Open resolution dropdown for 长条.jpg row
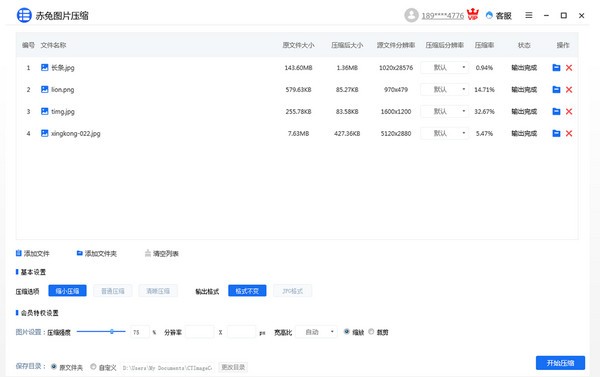Screen dimensions: 600x377 coord(444,68)
